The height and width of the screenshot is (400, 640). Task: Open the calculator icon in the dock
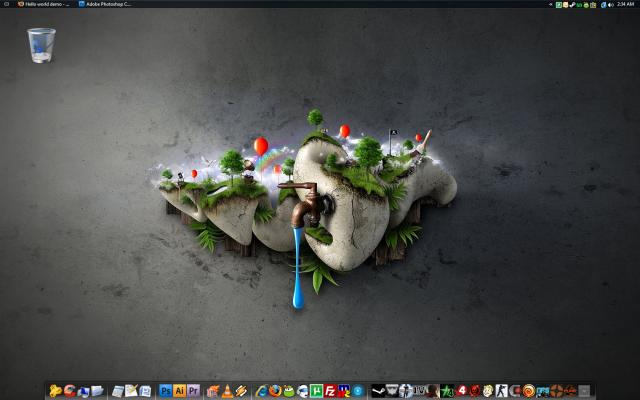[x=118, y=391]
